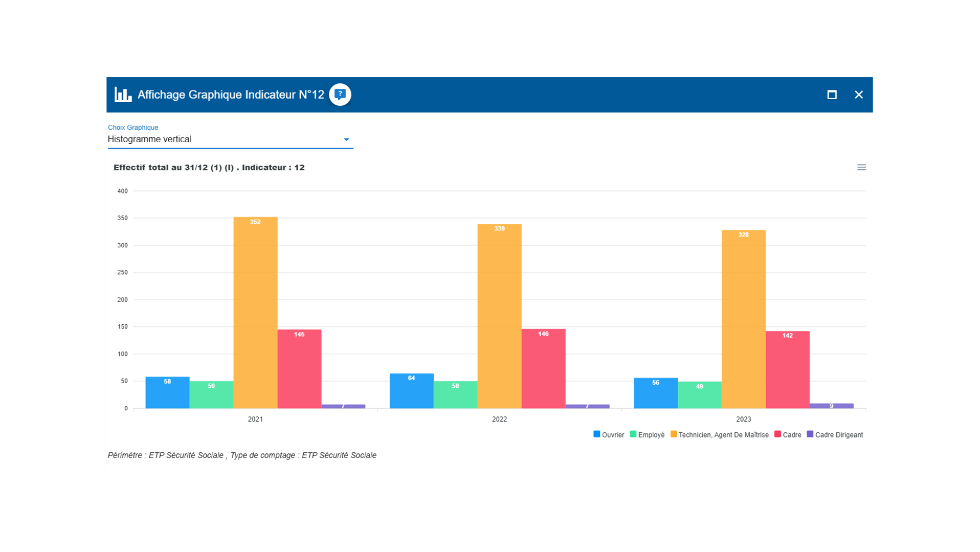Click the purple 2023 bar labeled 9

click(x=831, y=406)
